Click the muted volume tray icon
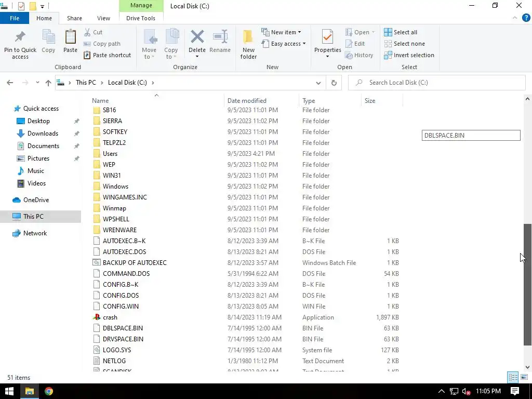Screen dimensions: 532x399 coord(466,392)
